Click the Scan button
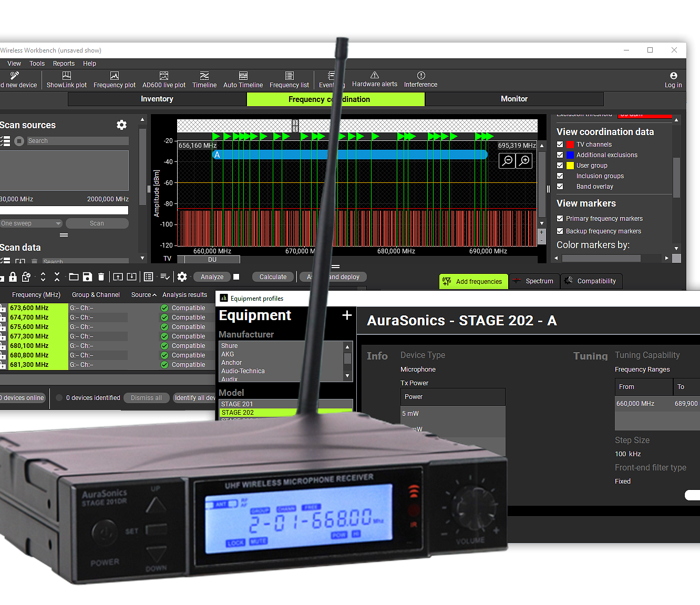This screenshot has width=700, height=605. [x=97, y=223]
